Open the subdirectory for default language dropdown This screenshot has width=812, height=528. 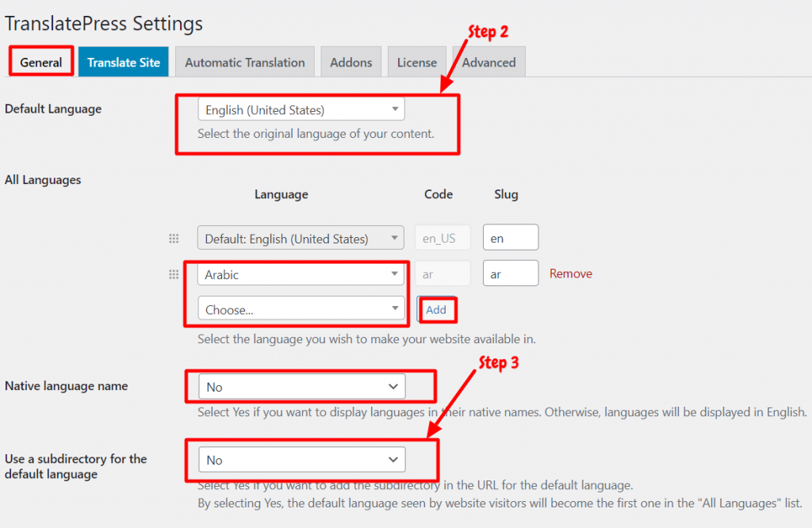pyautogui.click(x=302, y=460)
